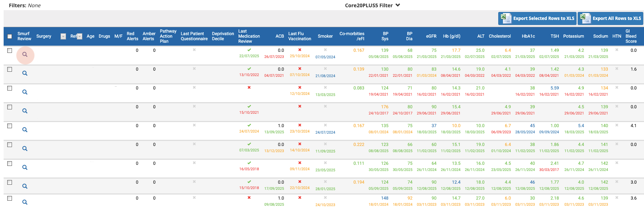The width and height of the screenshot is (644, 209).
Task: Open the Surgery column filter dropdown arrow
Action: 63,36
